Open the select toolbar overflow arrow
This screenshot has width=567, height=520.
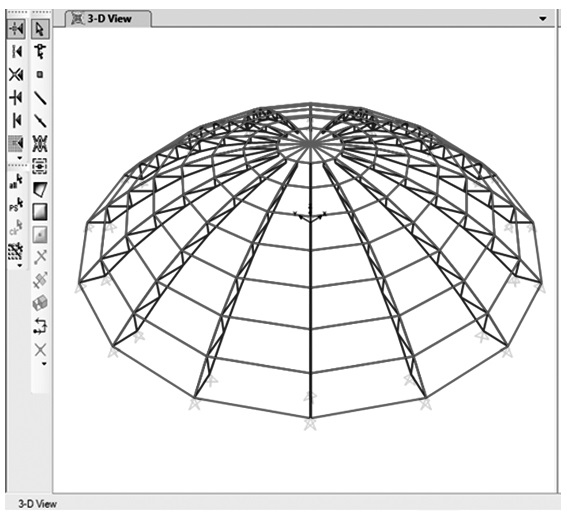20,266
